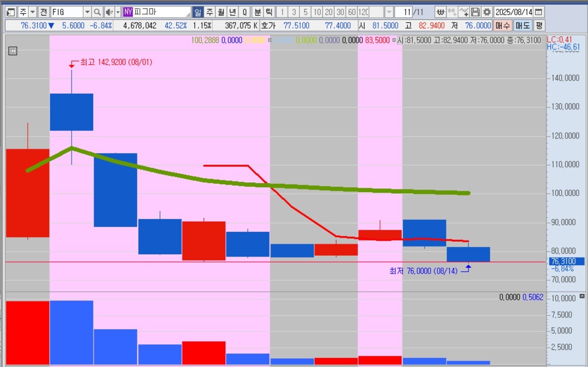Click the 0.5062 volume indicator value
Screen dimensions: 588x367
pyautogui.click(x=533, y=297)
